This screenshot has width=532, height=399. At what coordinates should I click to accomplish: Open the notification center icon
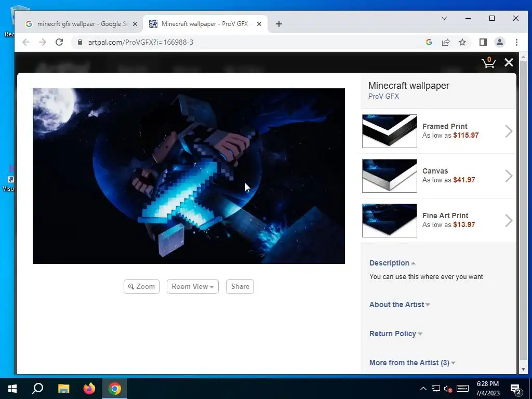pyautogui.click(x=516, y=389)
